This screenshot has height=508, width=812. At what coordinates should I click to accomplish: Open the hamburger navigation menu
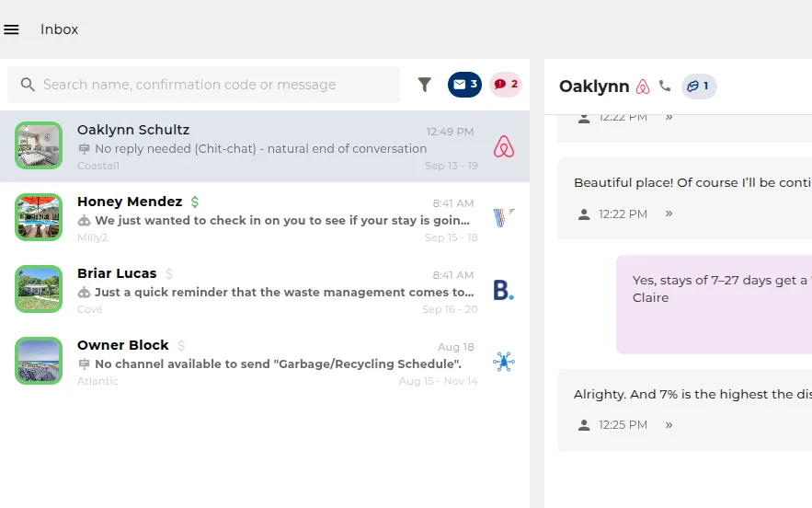pyautogui.click(x=11, y=29)
